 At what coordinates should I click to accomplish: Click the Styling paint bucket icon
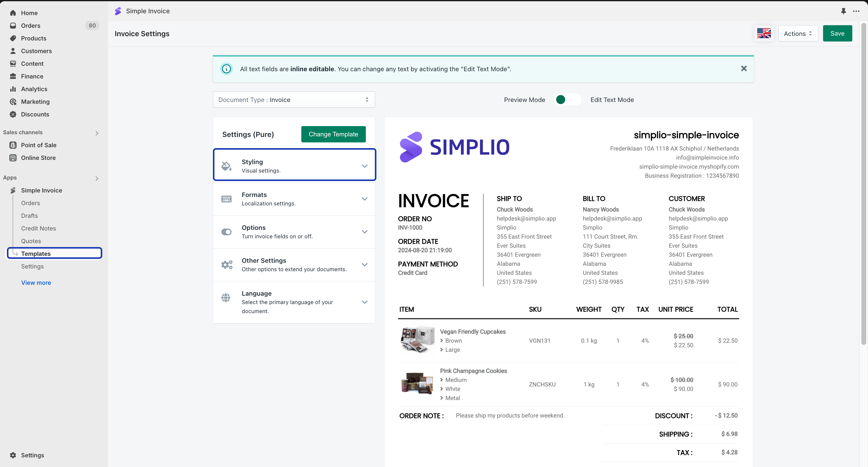226,166
